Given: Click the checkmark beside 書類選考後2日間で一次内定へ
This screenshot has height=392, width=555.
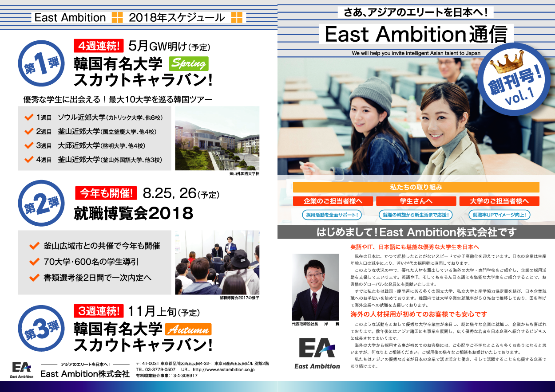Looking at the screenshot, I should click(x=34, y=278).
